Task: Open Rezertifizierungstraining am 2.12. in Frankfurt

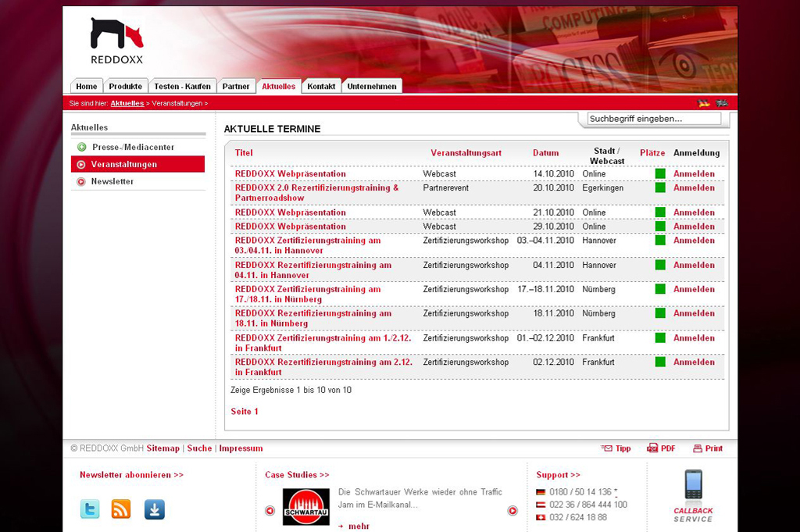Action: (323, 366)
